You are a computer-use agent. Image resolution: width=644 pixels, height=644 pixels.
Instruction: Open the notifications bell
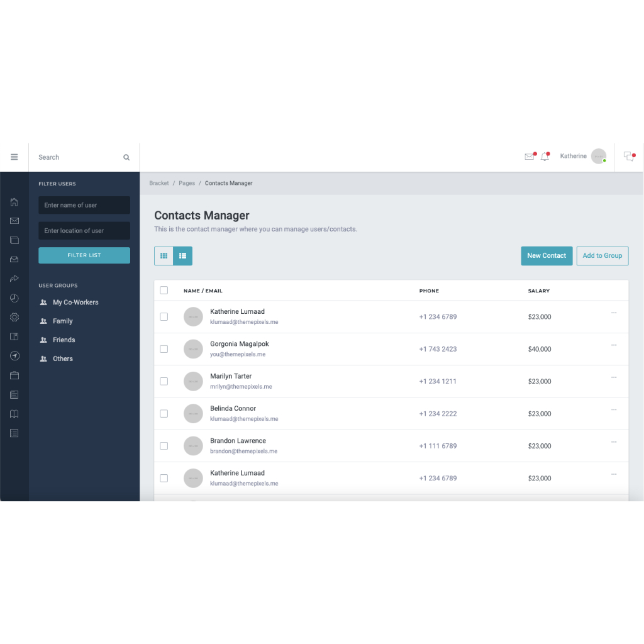(x=545, y=157)
